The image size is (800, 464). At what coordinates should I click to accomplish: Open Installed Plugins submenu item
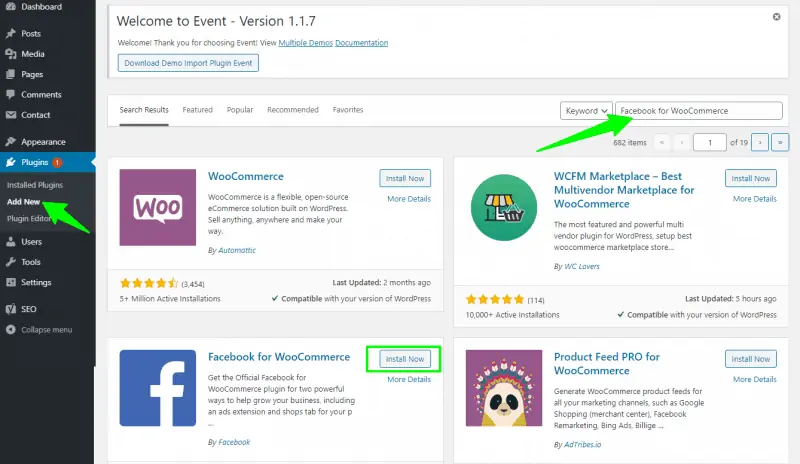point(35,185)
